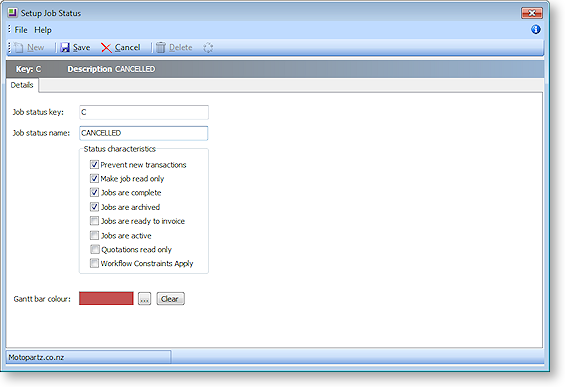The height and width of the screenshot is (387, 565).
Task: Enable Jobs are ready to invoice
Action: (x=94, y=221)
